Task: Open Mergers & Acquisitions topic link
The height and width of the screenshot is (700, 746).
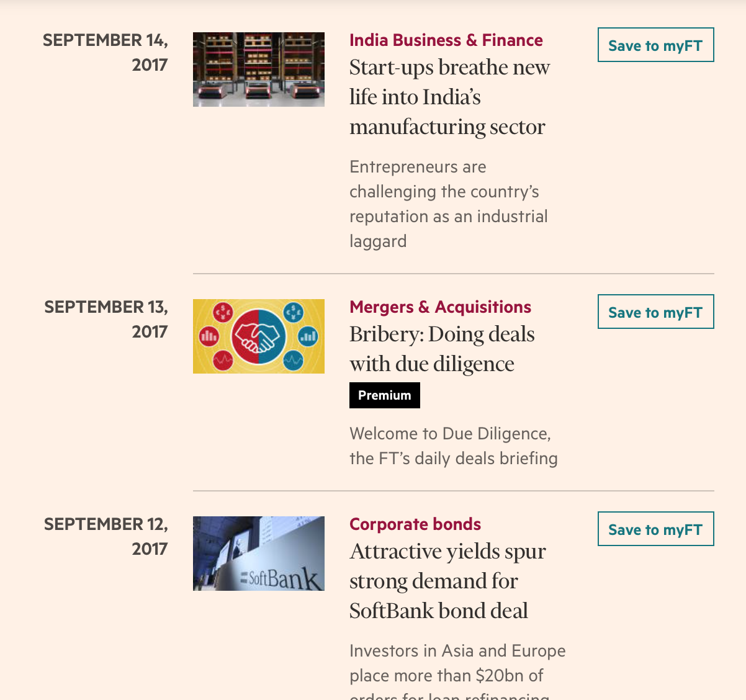Action: [x=440, y=307]
